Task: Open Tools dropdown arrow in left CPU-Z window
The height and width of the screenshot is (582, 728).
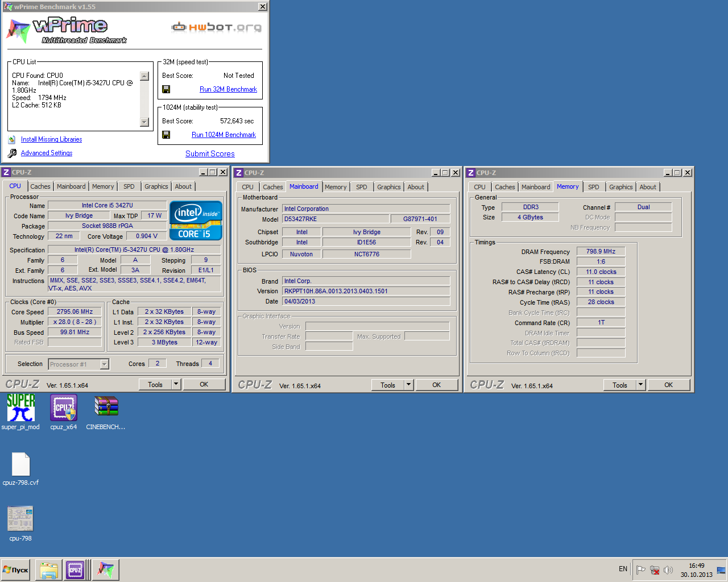Action: click(x=176, y=385)
